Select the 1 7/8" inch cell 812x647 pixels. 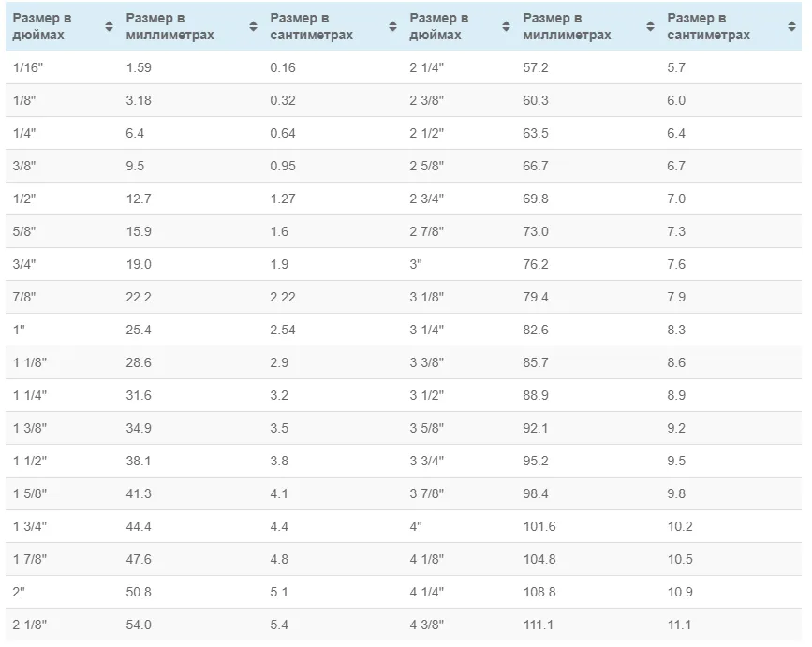(x=30, y=559)
